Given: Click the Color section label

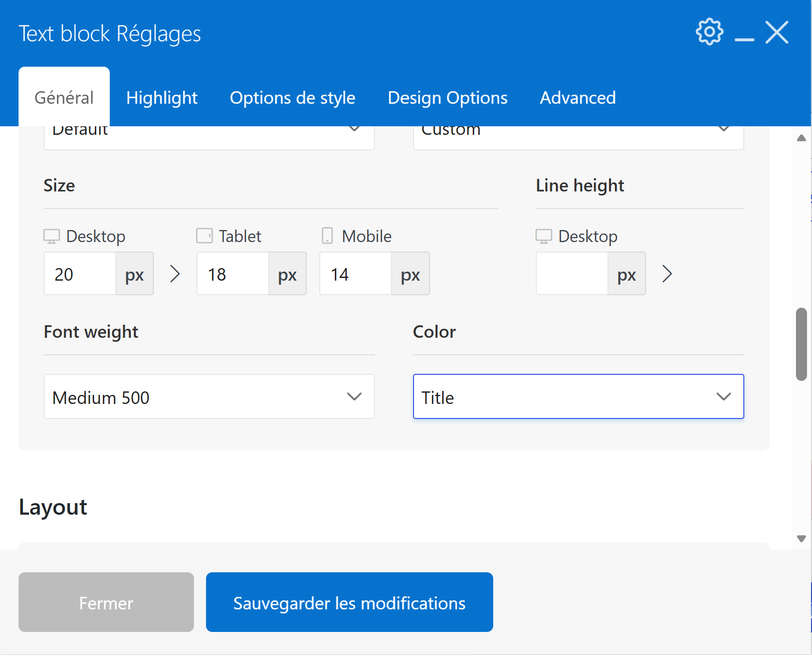Looking at the screenshot, I should [434, 332].
